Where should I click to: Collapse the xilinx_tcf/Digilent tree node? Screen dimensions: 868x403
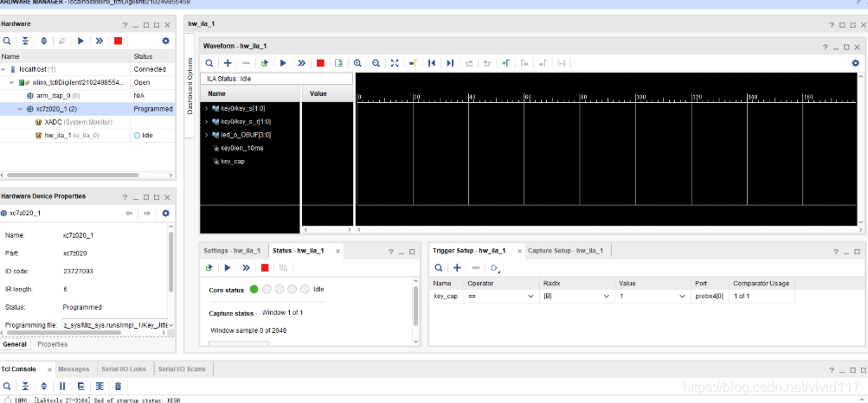pos(12,82)
